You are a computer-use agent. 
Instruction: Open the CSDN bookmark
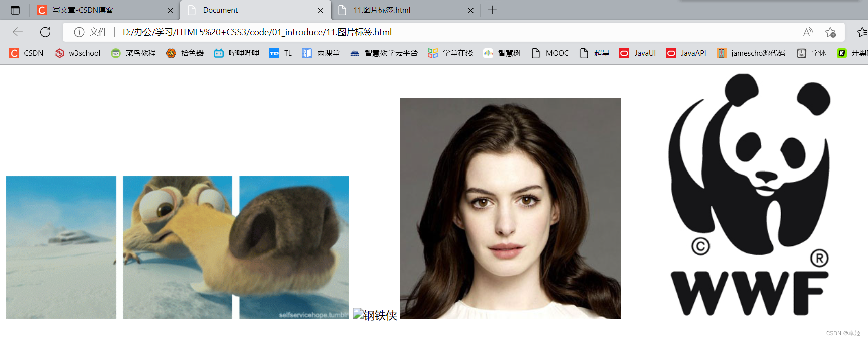(x=27, y=53)
